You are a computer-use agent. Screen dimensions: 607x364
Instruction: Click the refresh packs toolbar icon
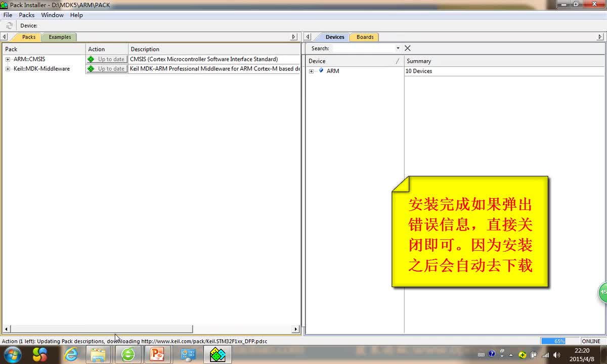[x=9, y=25]
